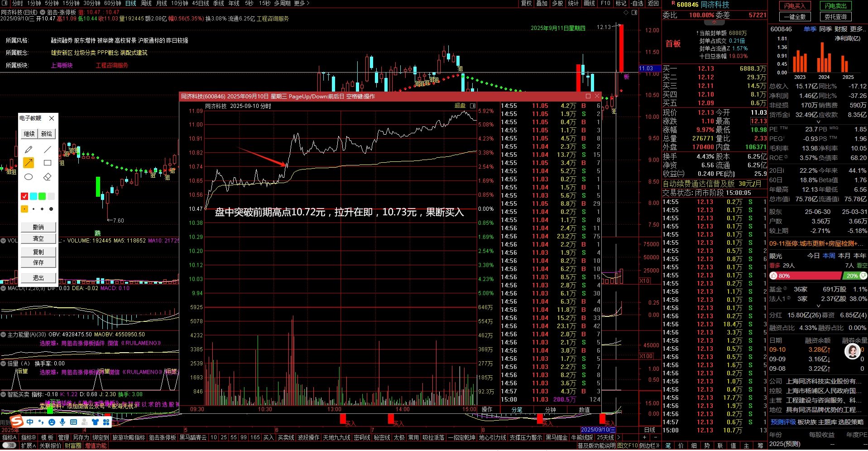Select the largest brush dot size
This screenshot has height=451, width=868.
(51, 209)
